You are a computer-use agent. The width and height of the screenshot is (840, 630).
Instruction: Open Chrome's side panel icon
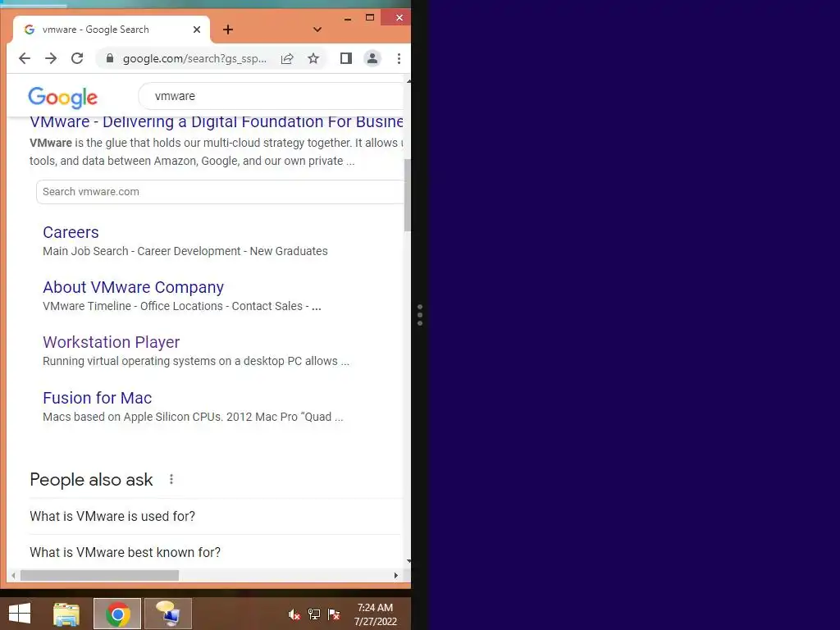coord(346,58)
